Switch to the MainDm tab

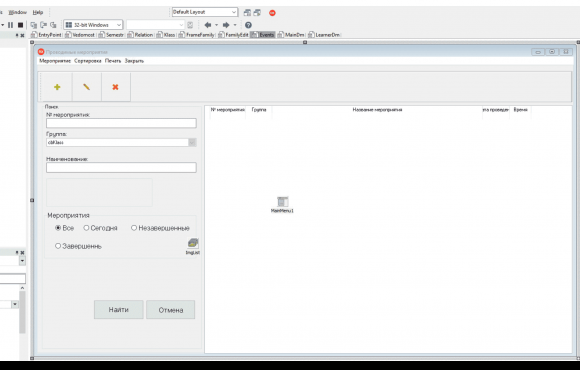(291, 35)
